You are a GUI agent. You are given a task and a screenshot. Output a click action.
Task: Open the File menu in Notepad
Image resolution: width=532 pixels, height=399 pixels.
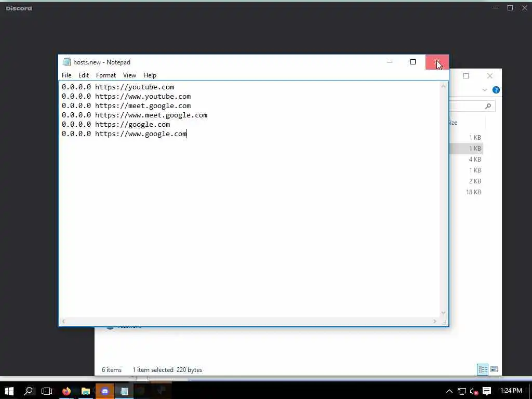click(x=66, y=75)
